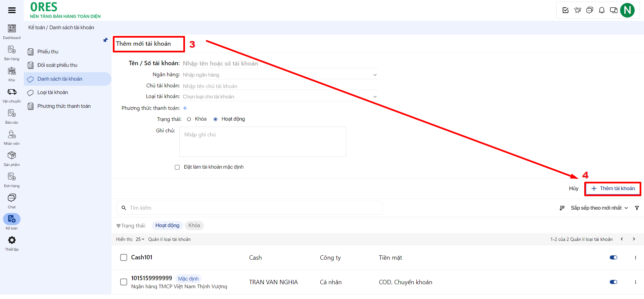
Task: Open the hamburger menu icon
Action: click(12, 10)
